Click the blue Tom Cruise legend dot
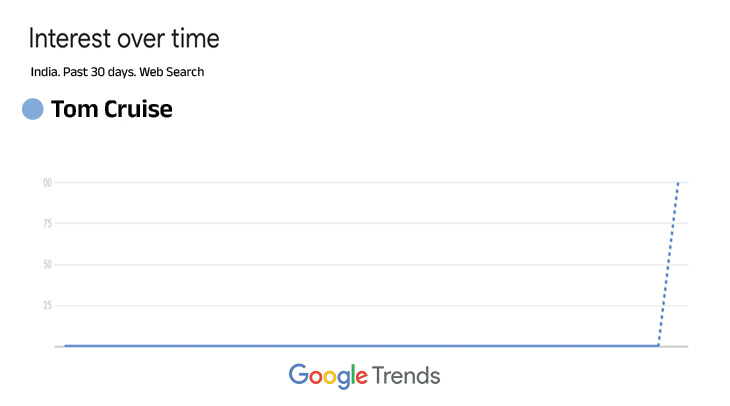Image resolution: width=730 pixels, height=406 pixels. 33,109
